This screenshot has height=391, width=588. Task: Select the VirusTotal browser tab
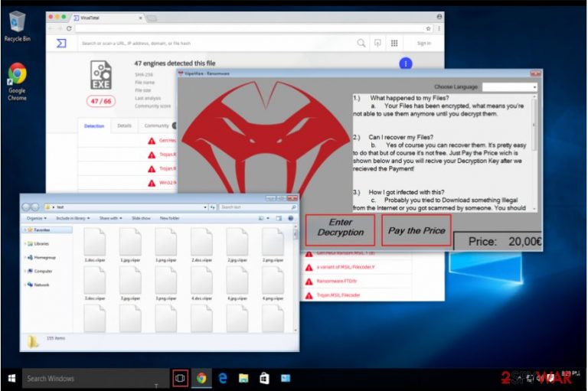click(x=108, y=18)
